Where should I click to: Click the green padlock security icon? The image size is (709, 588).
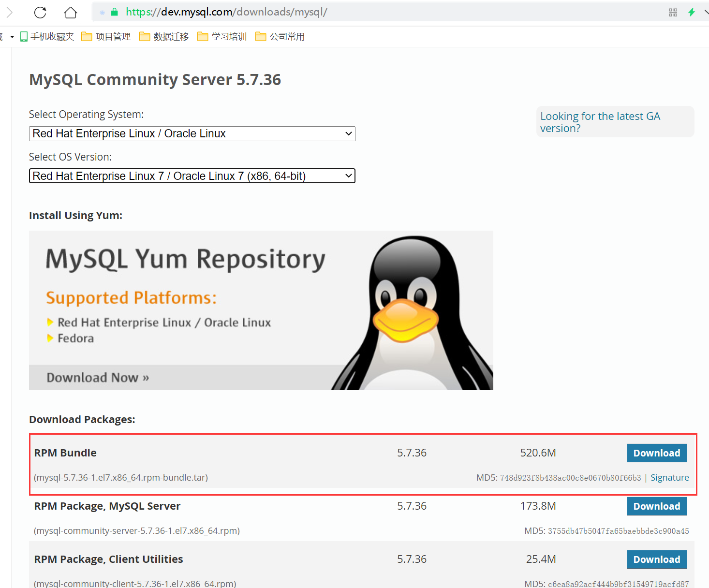tap(115, 12)
